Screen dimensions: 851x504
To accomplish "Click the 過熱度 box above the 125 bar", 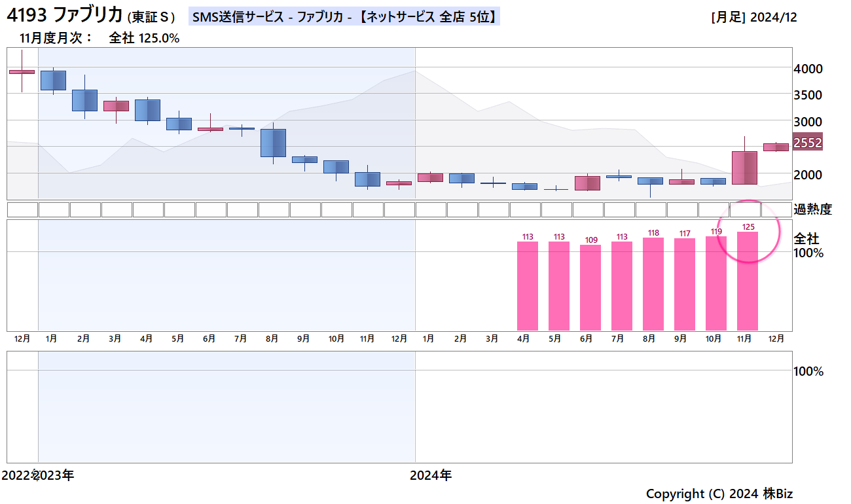I will point(745,209).
